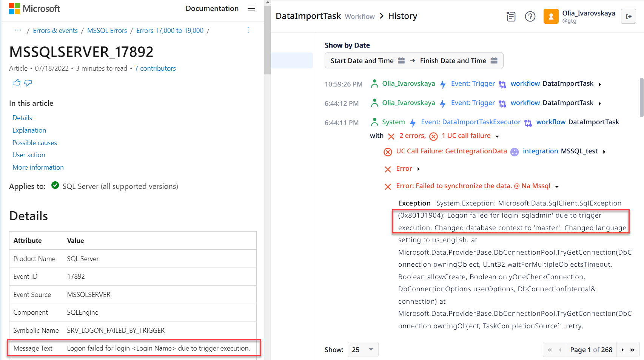Jump to More information section
Screen dimensions: 644x360
click(x=38, y=167)
